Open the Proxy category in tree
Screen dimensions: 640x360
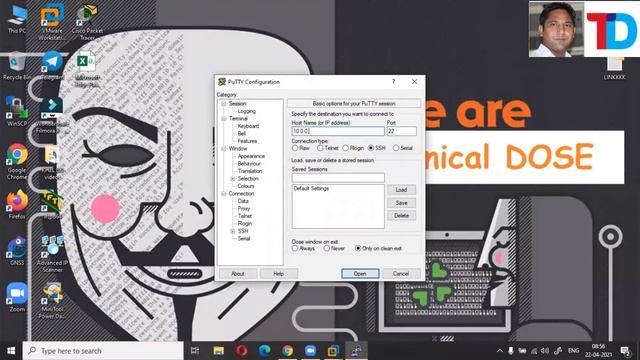click(244, 209)
